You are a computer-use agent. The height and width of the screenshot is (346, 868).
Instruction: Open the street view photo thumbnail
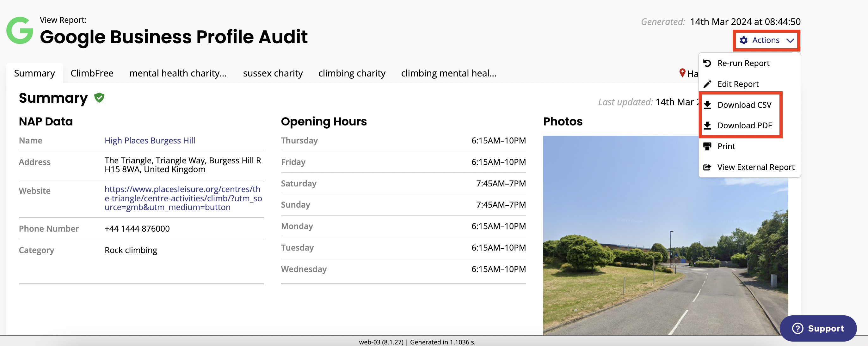666,236
